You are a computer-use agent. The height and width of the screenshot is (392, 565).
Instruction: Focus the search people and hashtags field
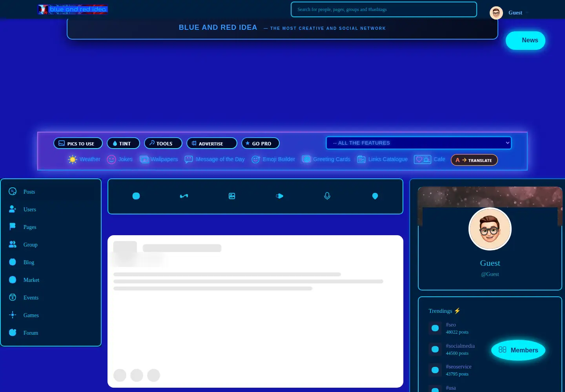point(384,9)
